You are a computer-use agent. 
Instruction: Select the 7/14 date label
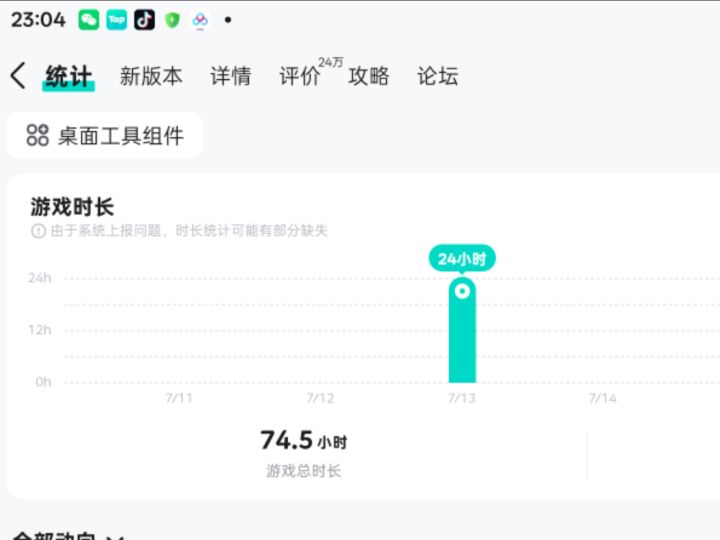coord(603,398)
